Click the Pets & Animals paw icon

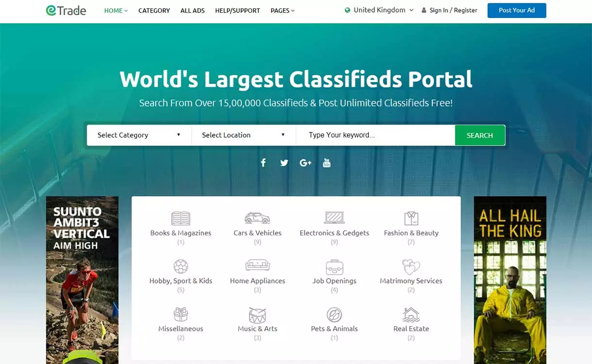click(334, 314)
